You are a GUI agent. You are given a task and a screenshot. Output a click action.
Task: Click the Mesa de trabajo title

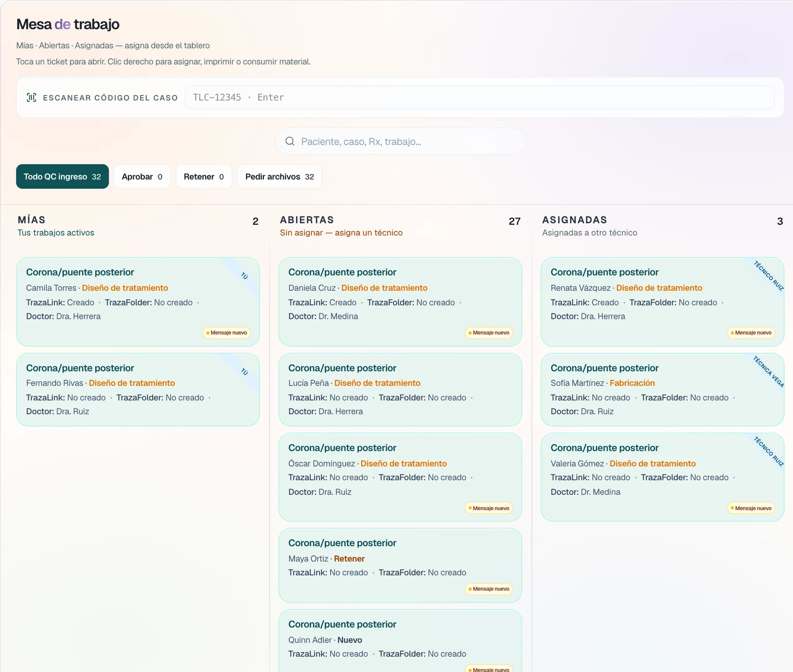click(68, 24)
